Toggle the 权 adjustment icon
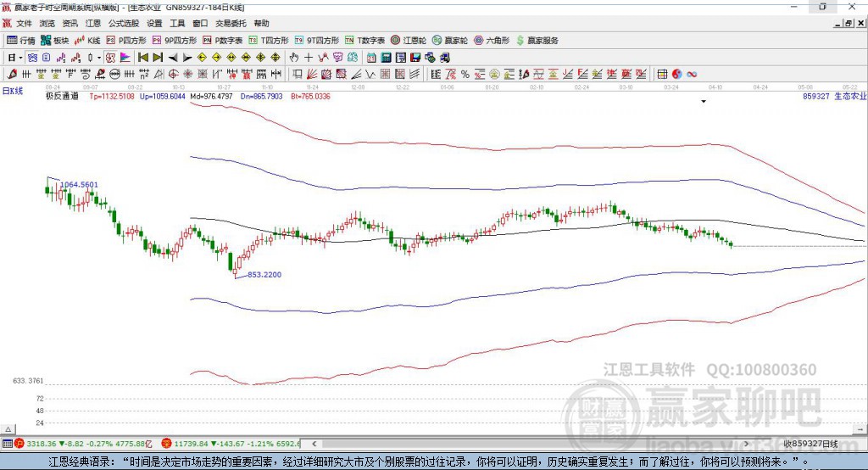Screen dimensions: 868x470 tap(111, 58)
